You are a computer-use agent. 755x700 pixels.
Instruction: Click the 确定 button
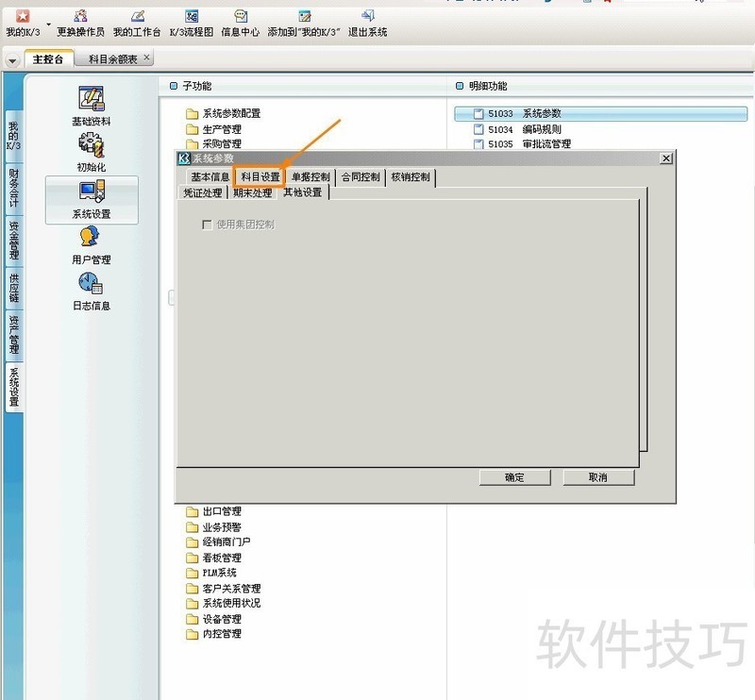coord(514,477)
